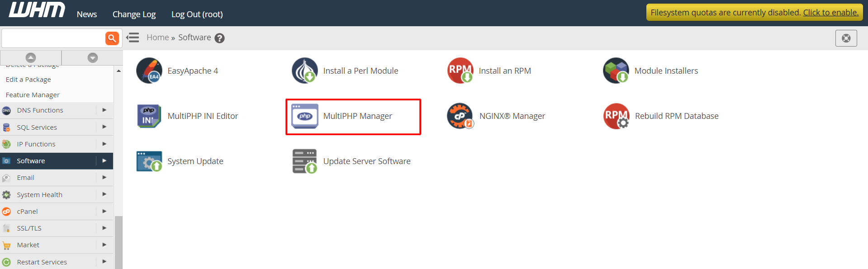Open the News menu item
The height and width of the screenshot is (269, 868).
(x=87, y=14)
